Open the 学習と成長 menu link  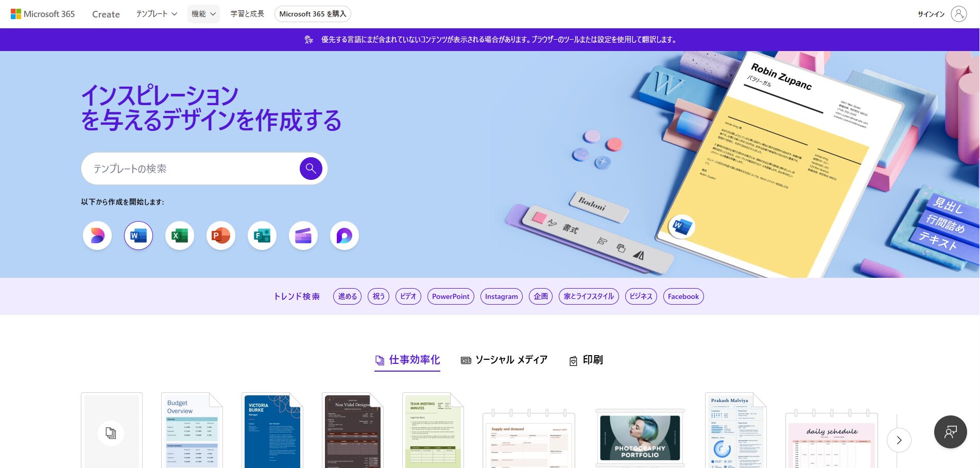pos(247,14)
